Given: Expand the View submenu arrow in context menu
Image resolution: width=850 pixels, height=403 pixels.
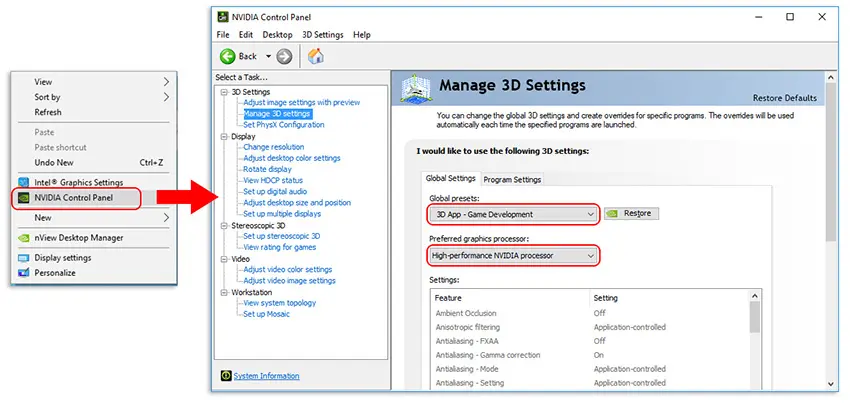Looking at the screenshot, I should pos(166,82).
